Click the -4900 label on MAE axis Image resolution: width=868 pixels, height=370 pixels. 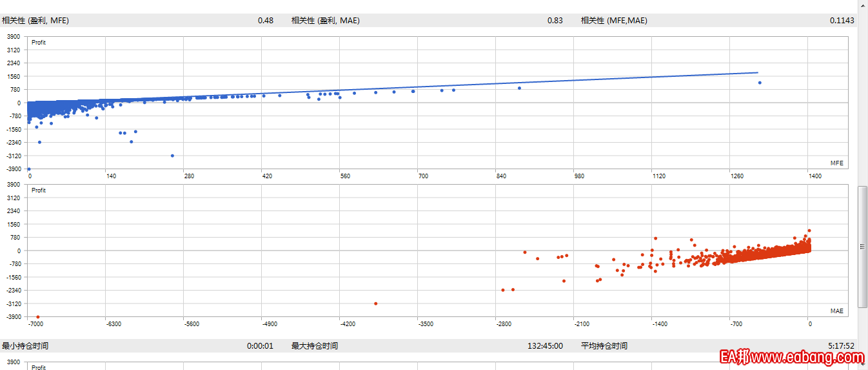click(270, 324)
